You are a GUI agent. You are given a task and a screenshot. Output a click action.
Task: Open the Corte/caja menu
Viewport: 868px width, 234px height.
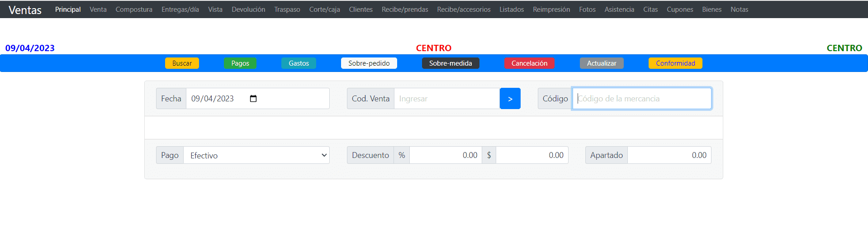tap(324, 10)
